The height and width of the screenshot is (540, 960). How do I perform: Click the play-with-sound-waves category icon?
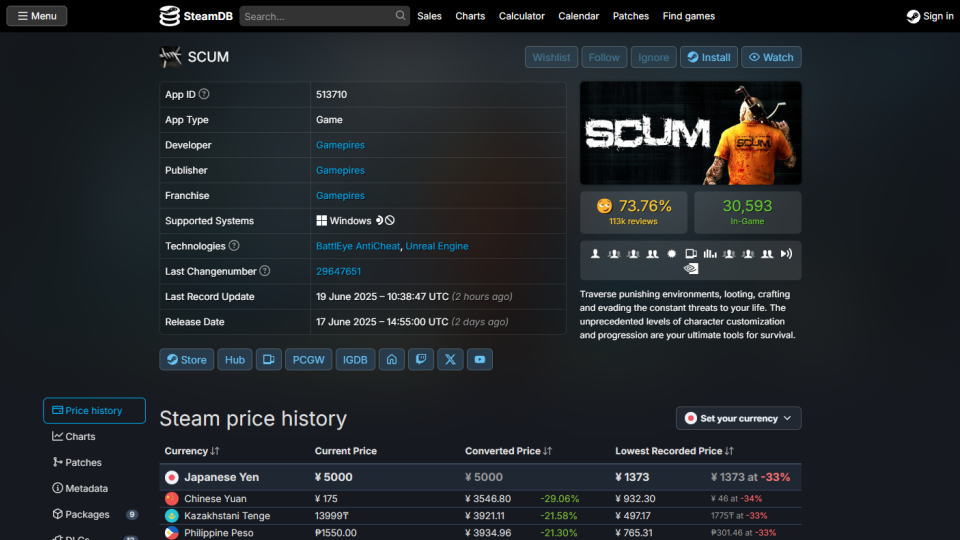click(786, 253)
